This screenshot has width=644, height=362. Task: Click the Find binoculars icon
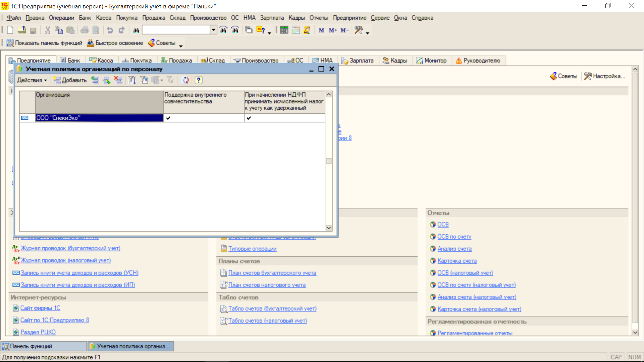[136, 31]
